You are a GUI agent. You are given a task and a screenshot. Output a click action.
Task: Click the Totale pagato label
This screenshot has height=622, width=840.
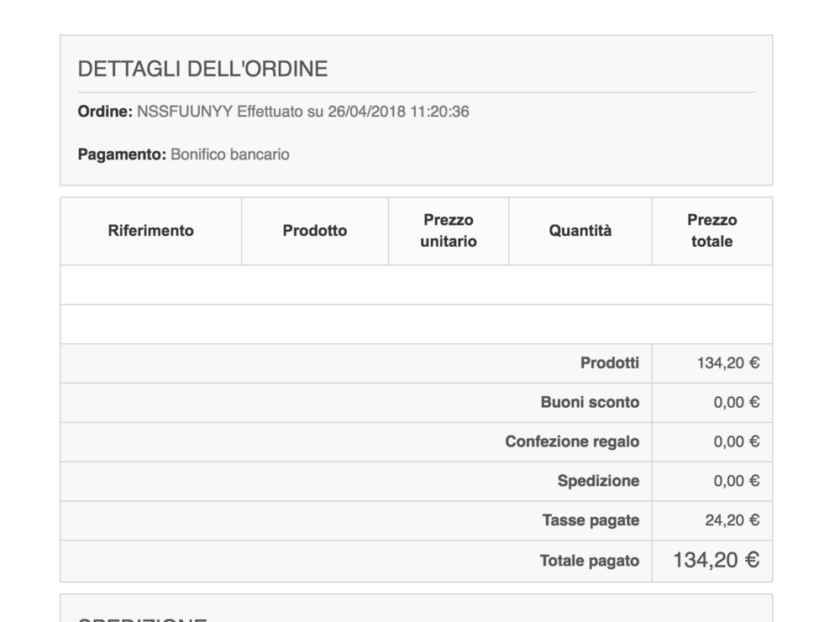coord(589,560)
